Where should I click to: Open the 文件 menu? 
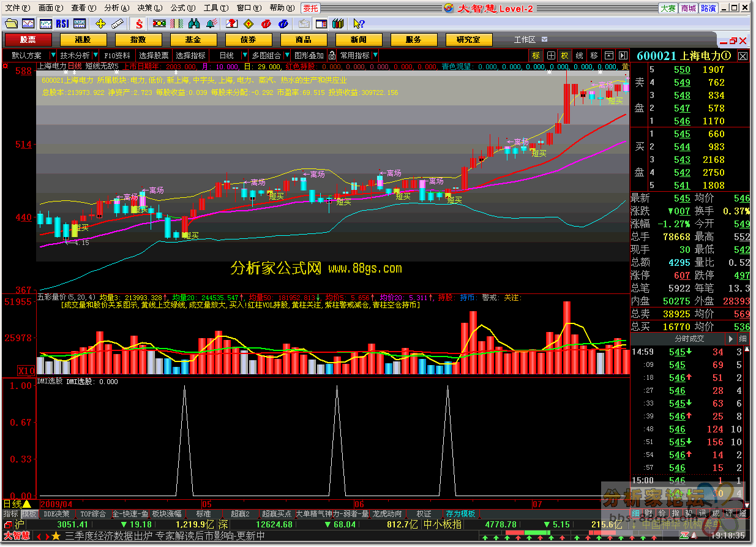pos(17,8)
